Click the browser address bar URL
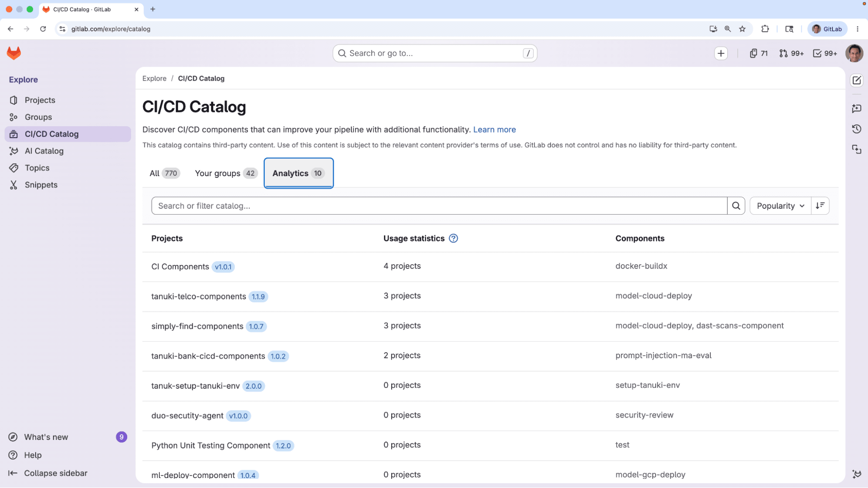The width and height of the screenshot is (868, 488). tap(111, 29)
